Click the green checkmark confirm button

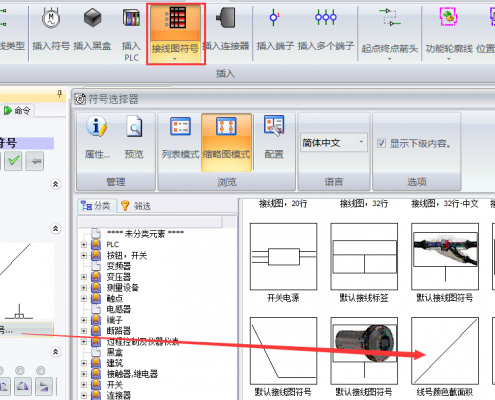click(x=13, y=161)
